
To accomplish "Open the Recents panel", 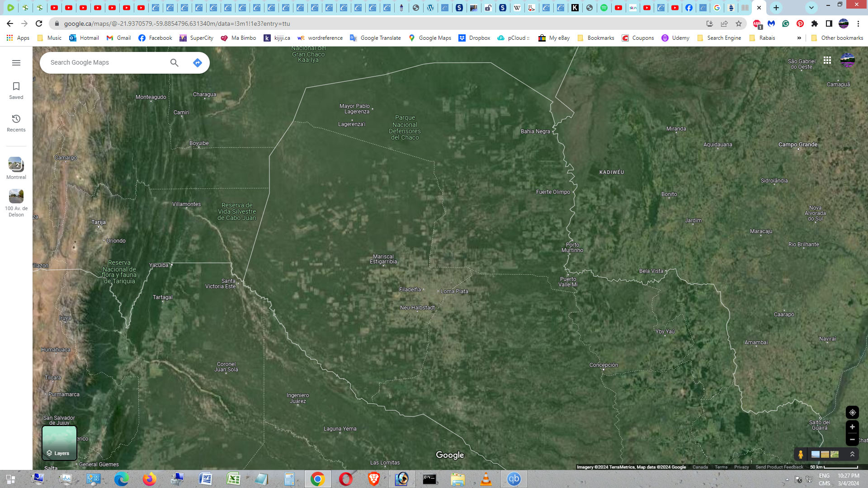I will click(16, 123).
